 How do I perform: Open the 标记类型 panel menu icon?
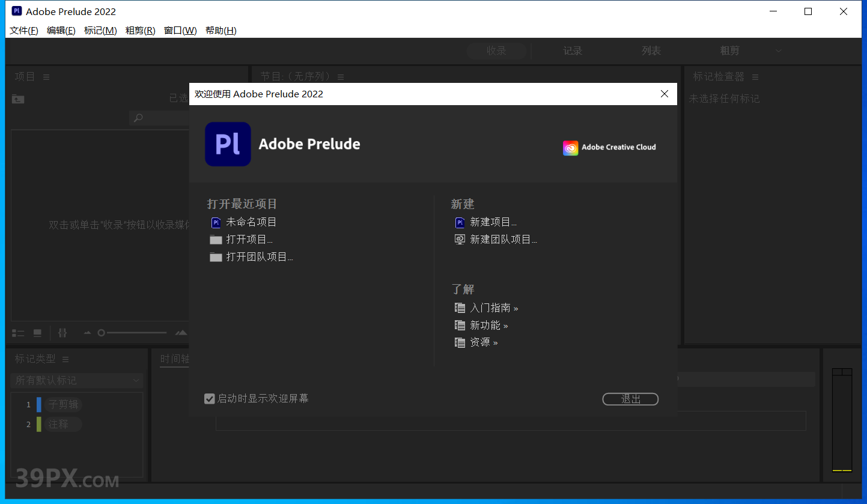coord(65,359)
